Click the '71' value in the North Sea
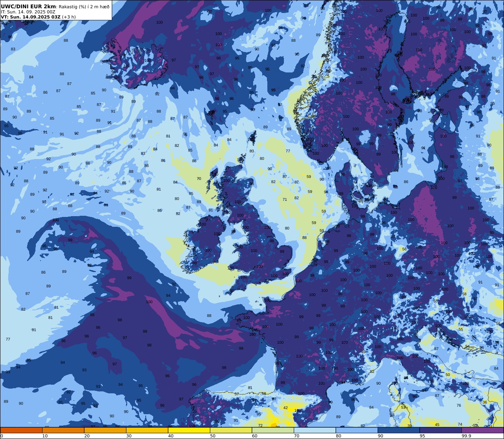 click(x=285, y=200)
